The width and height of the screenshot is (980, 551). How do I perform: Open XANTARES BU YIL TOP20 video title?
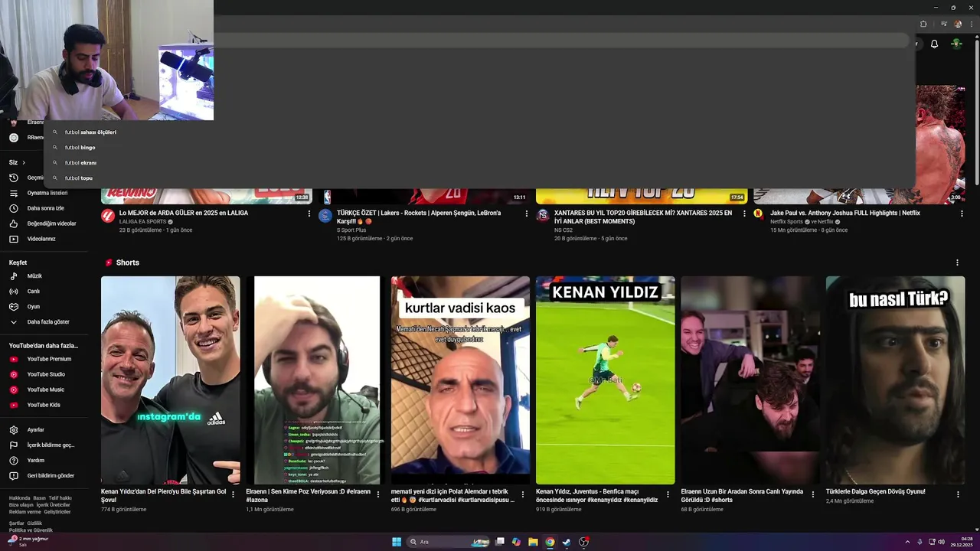click(x=643, y=217)
